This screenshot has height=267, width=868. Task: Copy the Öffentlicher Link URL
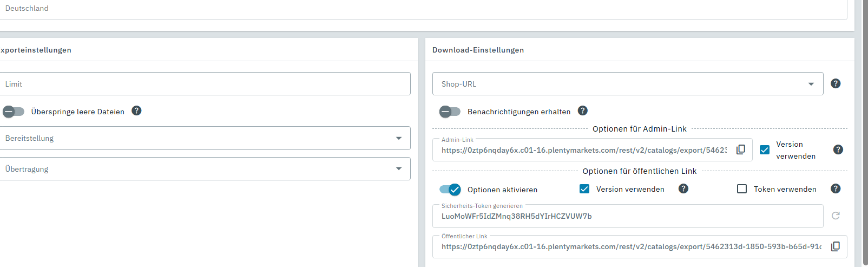click(836, 246)
